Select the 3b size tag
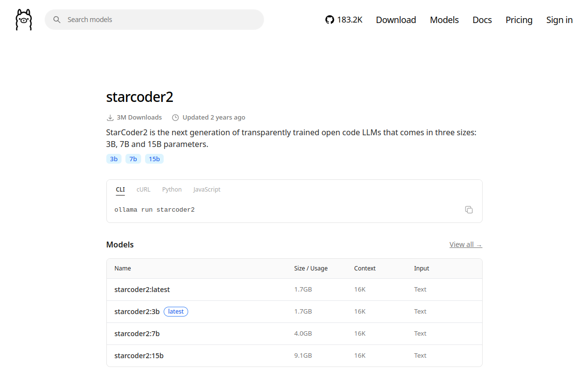588x392 pixels. (114, 159)
